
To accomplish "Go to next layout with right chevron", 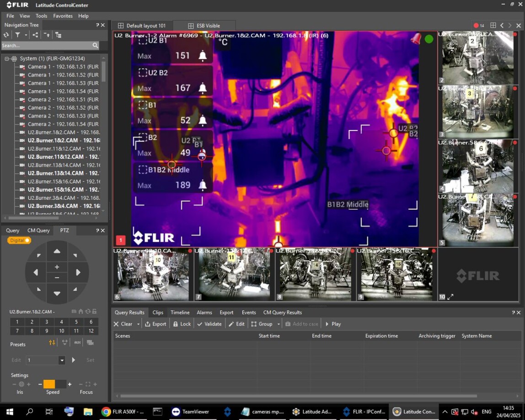I will (510, 26).
